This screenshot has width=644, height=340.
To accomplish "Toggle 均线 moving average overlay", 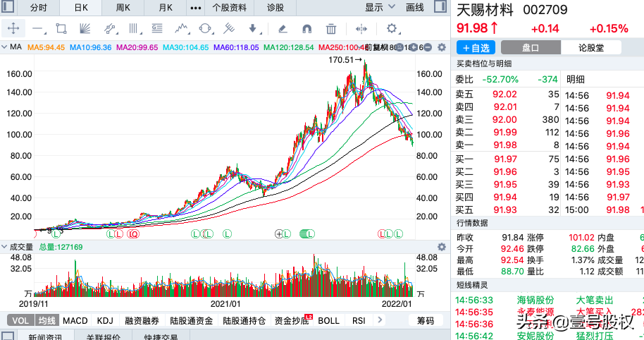I will tap(47, 320).
